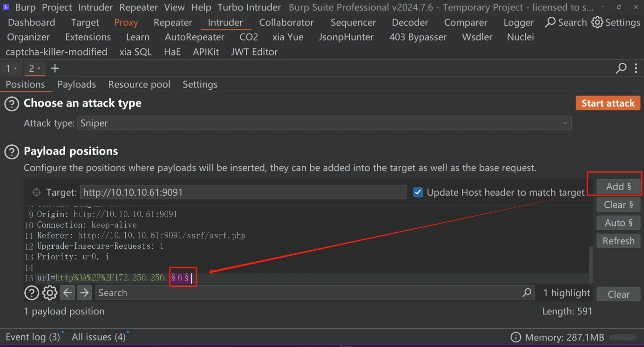This screenshot has height=347, width=644.
Task: Open the three-dot tab options menu
Action: point(636,68)
